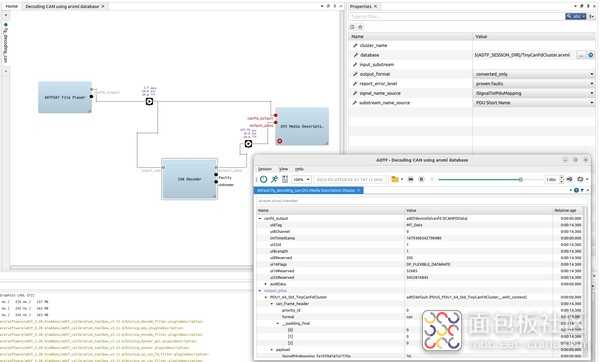Viewport: 600px width, 362px height.
Task: Select the ui16Flags row
Action: point(420,264)
